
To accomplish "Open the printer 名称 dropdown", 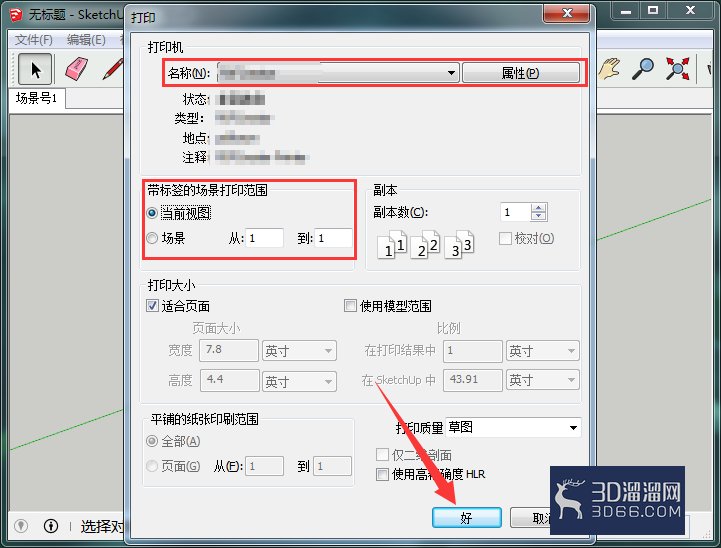I will click(338, 73).
